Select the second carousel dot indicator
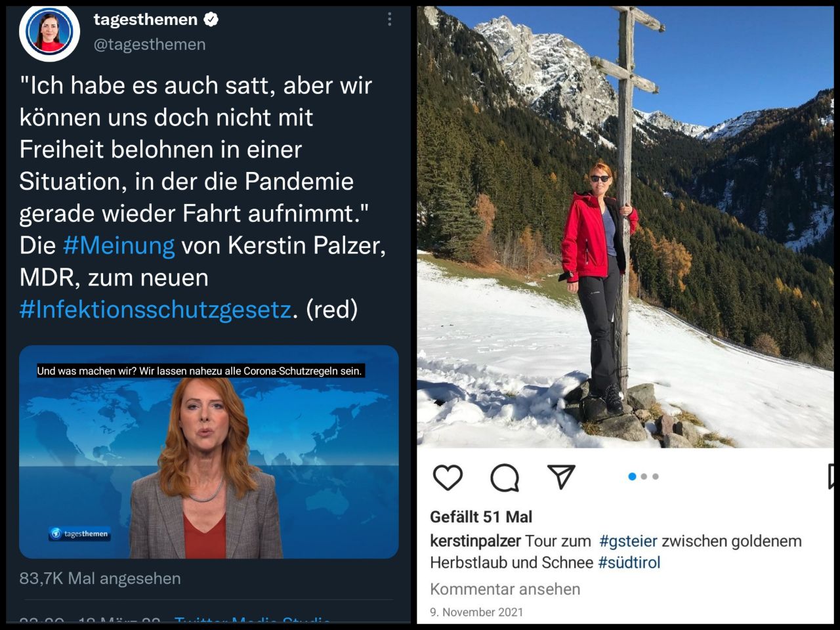This screenshot has height=630, width=840. 644,476
